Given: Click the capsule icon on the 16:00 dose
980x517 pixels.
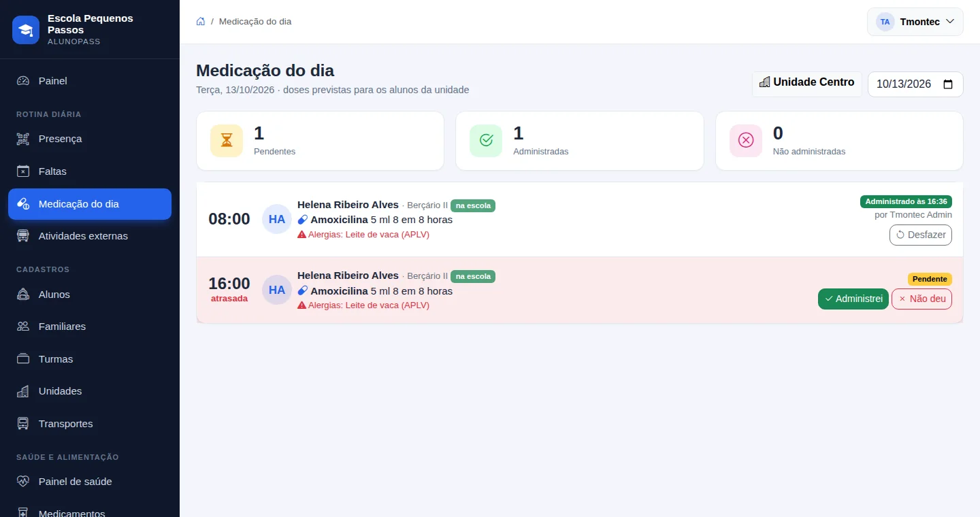Looking at the screenshot, I should (x=303, y=290).
